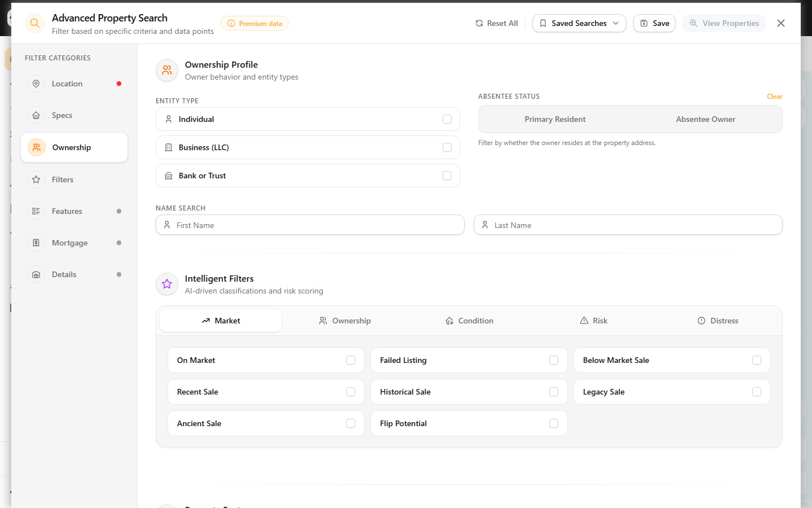The image size is (812, 508).
Task: Tick the Historical Sale checkbox
Action: 554,392
